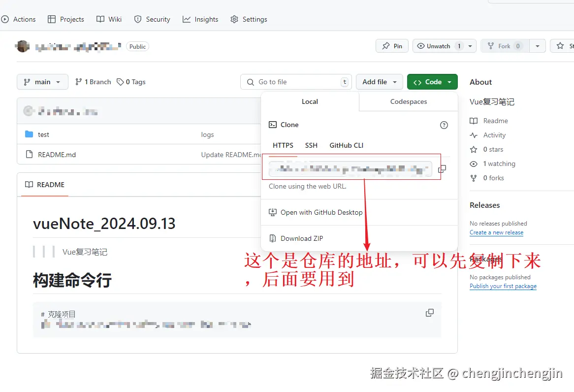
Task: Click the test folder icon
Action: pyautogui.click(x=29, y=134)
